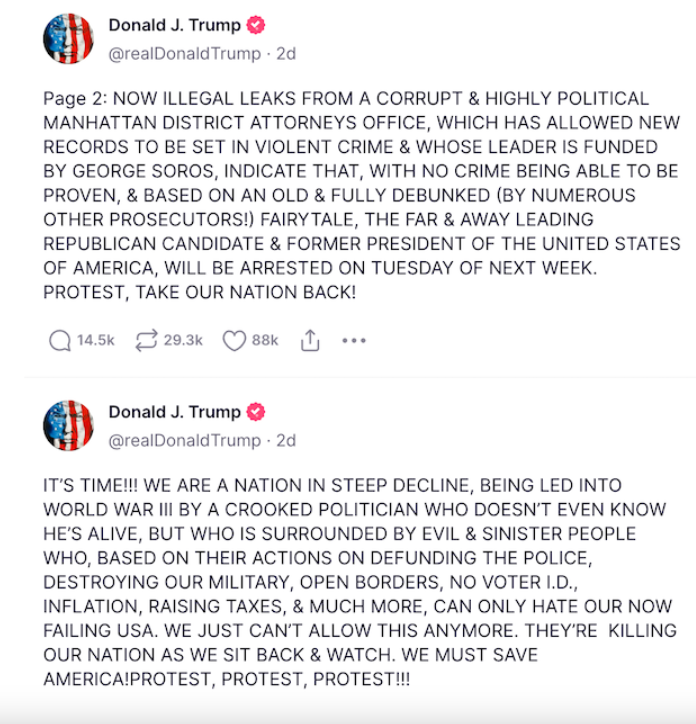Viewport: 696px width, 724px height.
Task: Click the @realDonaldTrump handle on the 'IT'S TIME!!!' post
Action: pyautogui.click(x=184, y=440)
